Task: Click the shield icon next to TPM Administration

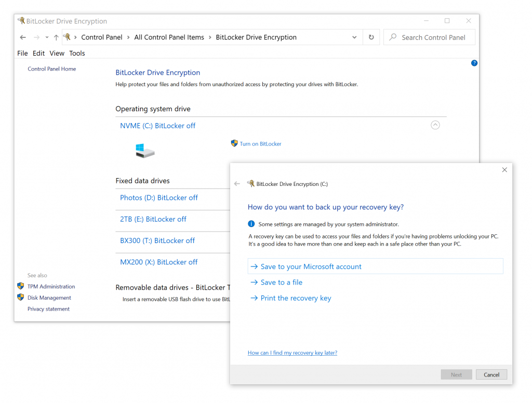Action: click(x=20, y=286)
